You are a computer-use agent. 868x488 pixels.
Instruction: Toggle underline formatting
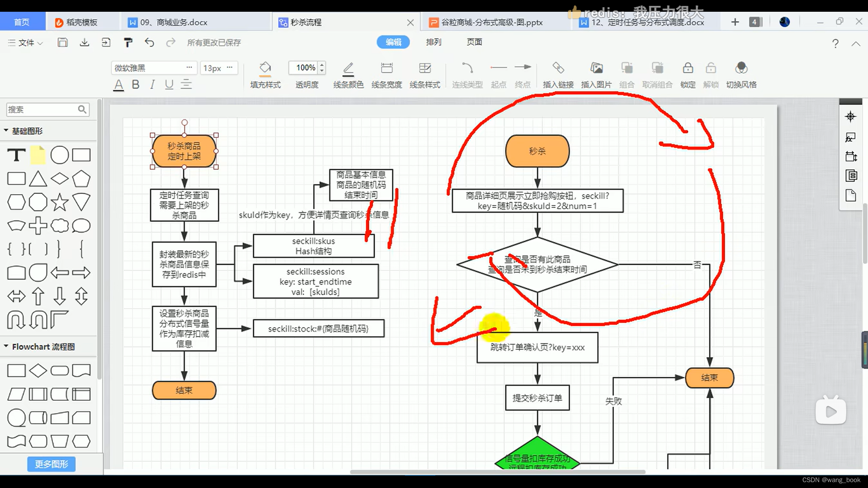pyautogui.click(x=169, y=84)
